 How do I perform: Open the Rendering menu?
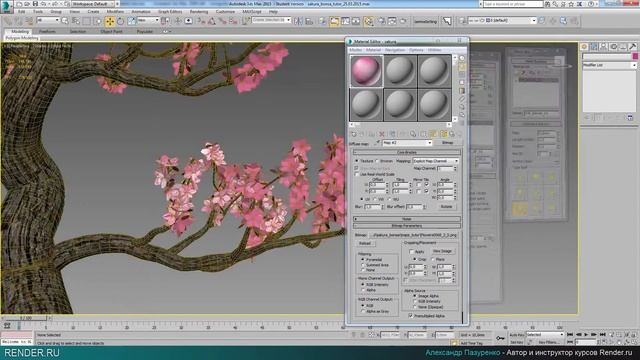199,12
